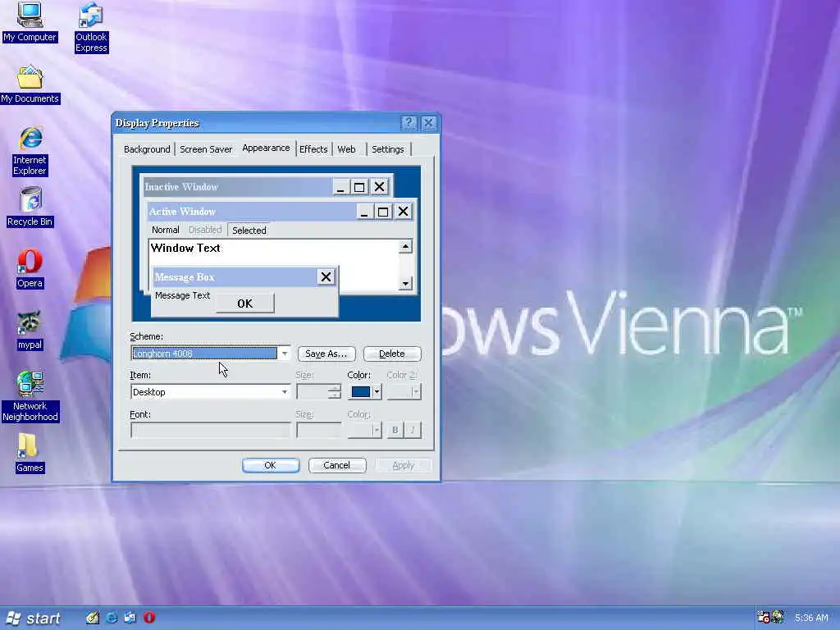Click the Item field showing Desktop
Screen dimensions: 840x630
(x=210, y=392)
